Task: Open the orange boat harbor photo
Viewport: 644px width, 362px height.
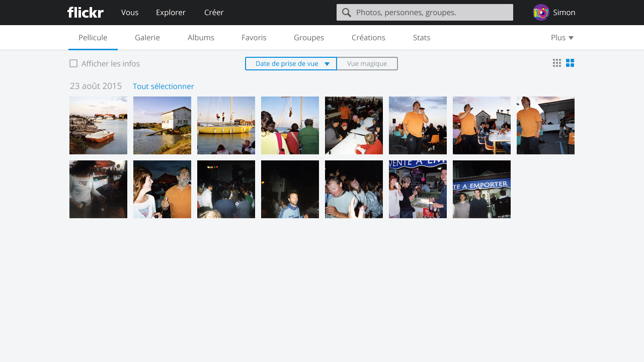Action: [98, 125]
